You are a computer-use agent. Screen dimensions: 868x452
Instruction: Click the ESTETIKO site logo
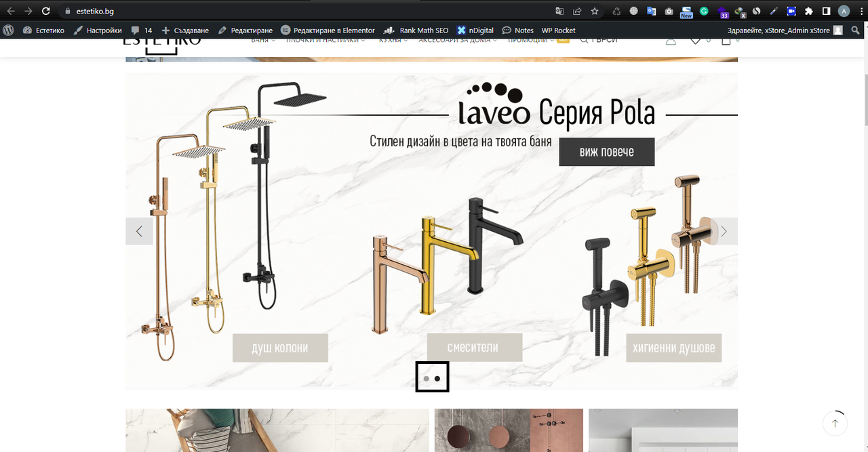pyautogui.click(x=162, y=43)
